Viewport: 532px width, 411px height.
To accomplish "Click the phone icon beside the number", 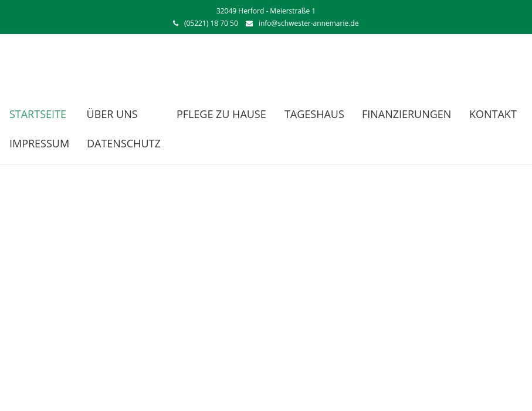I will point(175,23).
